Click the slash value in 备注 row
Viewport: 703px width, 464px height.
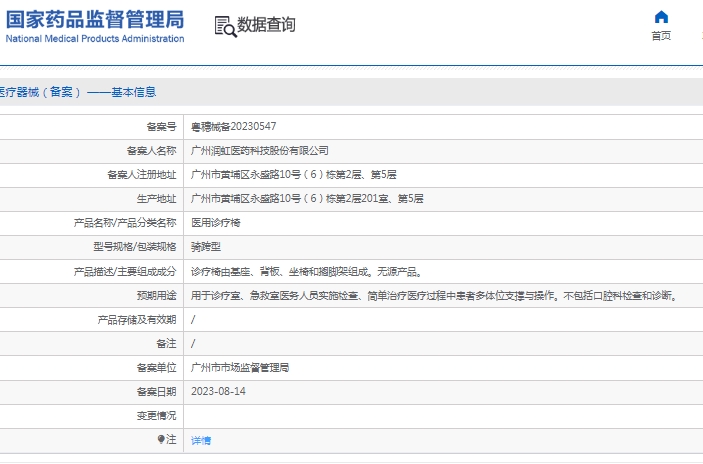click(x=193, y=343)
